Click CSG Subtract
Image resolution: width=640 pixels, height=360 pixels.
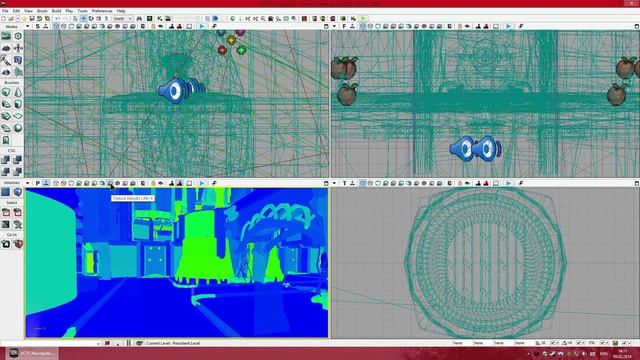click(x=18, y=160)
